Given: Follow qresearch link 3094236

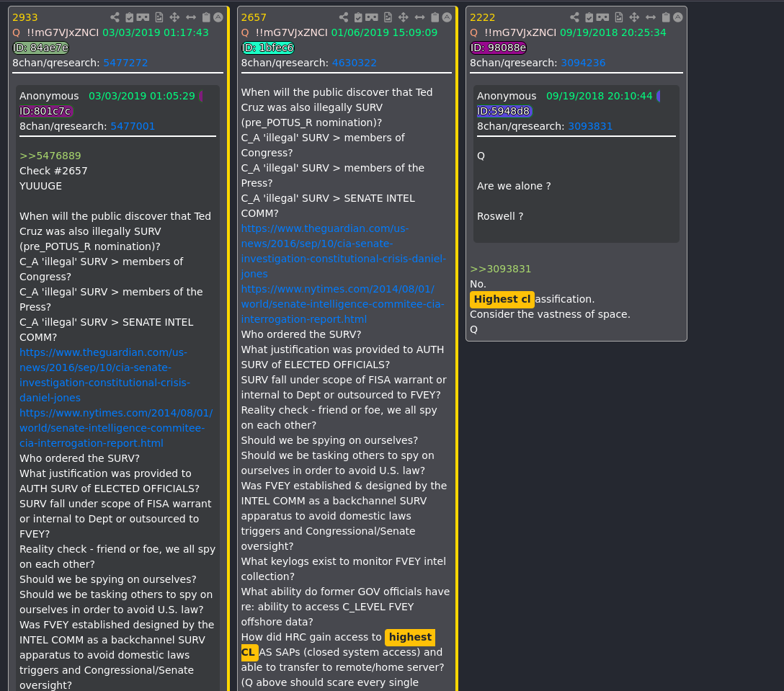Looking at the screenshot, I should [x=583, y=63].
